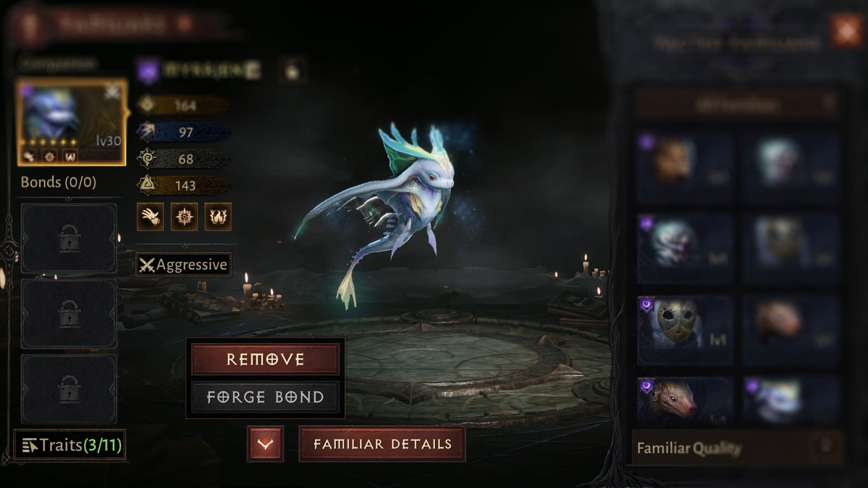Click the 143 triangle stat icon
Screen dimensions: 868x488
click(147, 185)
